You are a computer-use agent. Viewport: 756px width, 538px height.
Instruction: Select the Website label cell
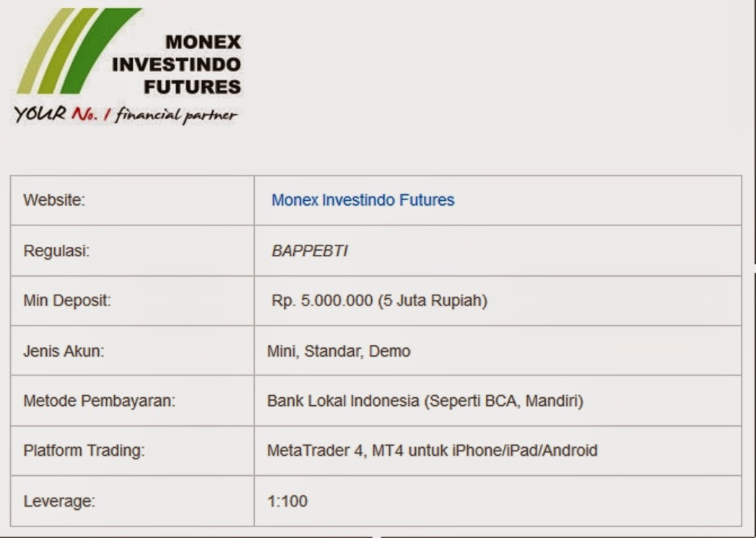(132, 201)
